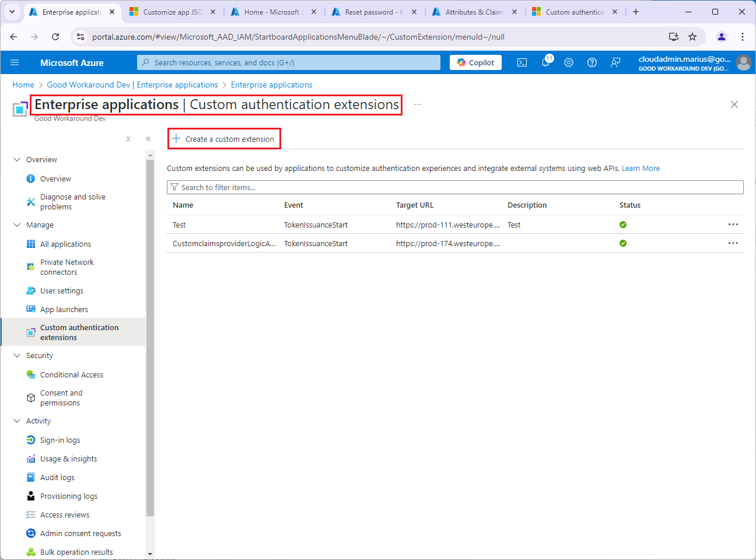The height and width of the screenshot is (560, 756).
Task: Collapse the Security section
Action: (x=17, y=355)
